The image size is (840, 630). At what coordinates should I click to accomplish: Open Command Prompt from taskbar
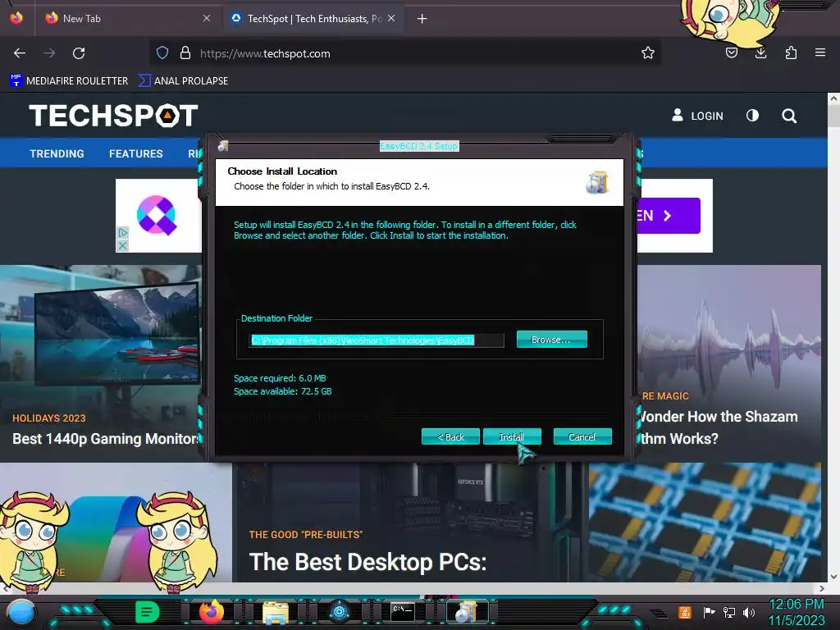(402, 611)
